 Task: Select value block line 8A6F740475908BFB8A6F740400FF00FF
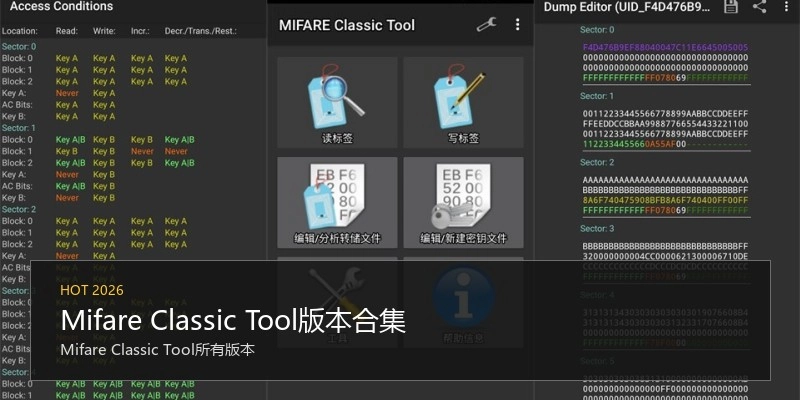tap(665, 201)
